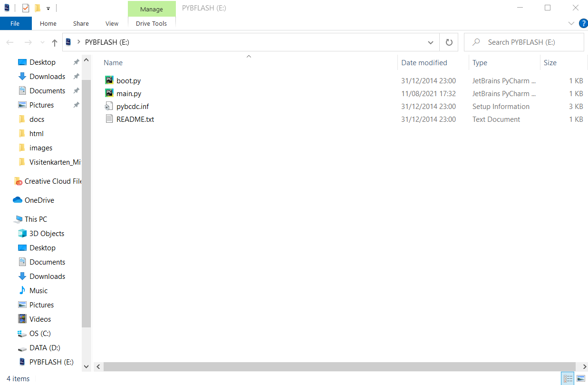
Task: Switch to large thumbnails view
Action: [x=580, y=379]
